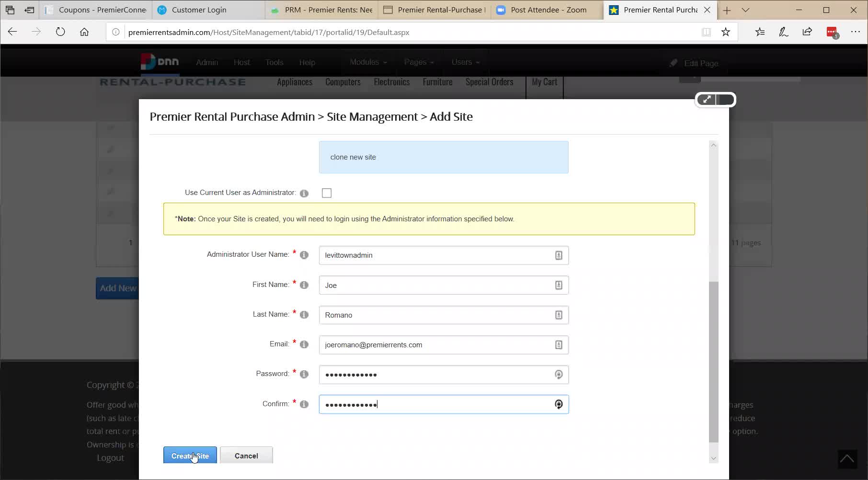
Task: Click the address bar URL
Action: [x=269, y=32]
